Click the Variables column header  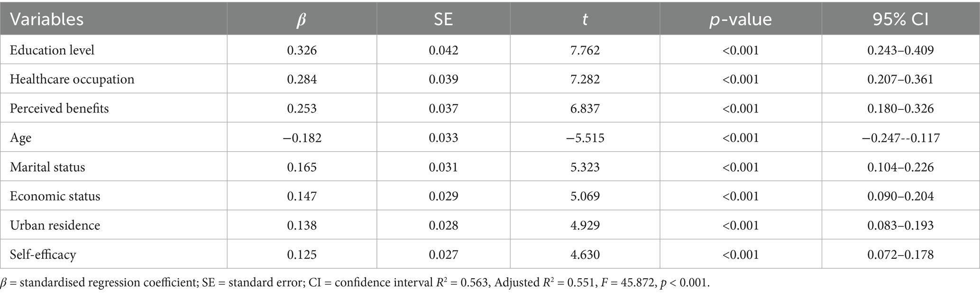coord(46,19)
